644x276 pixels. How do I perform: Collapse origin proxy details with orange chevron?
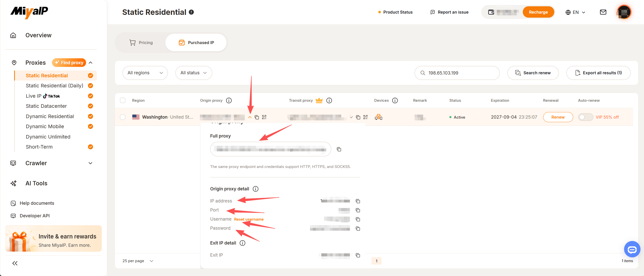pos(250,117)
